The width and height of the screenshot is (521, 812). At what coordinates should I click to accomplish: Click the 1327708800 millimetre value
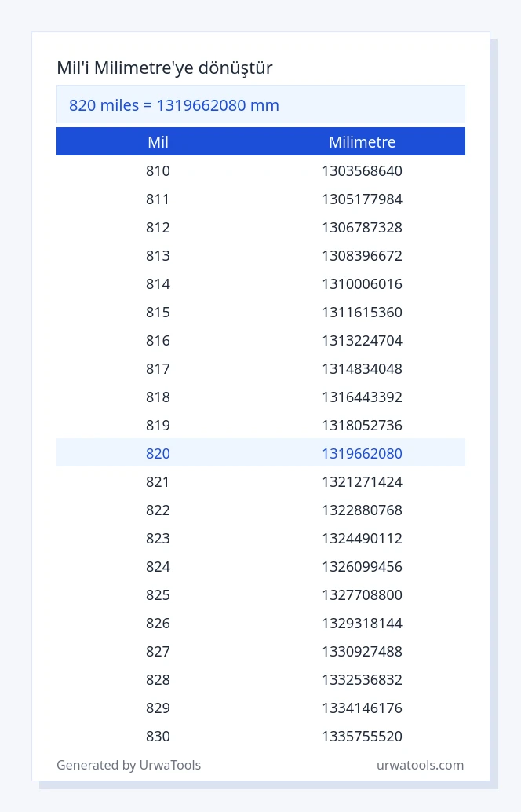(x=363, y=594)
